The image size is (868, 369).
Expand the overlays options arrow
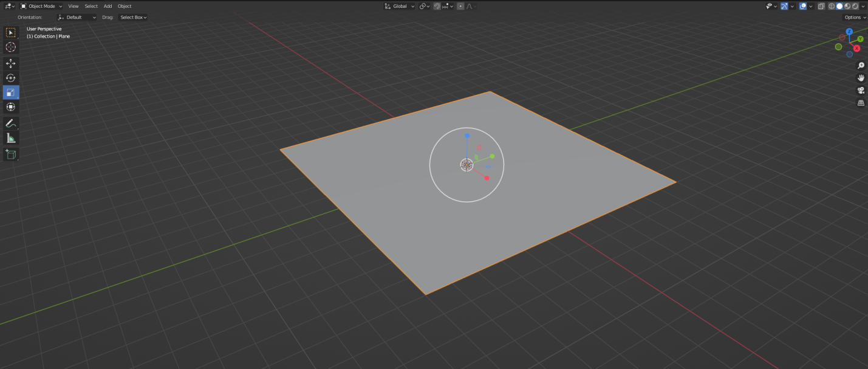coord(811,6)
